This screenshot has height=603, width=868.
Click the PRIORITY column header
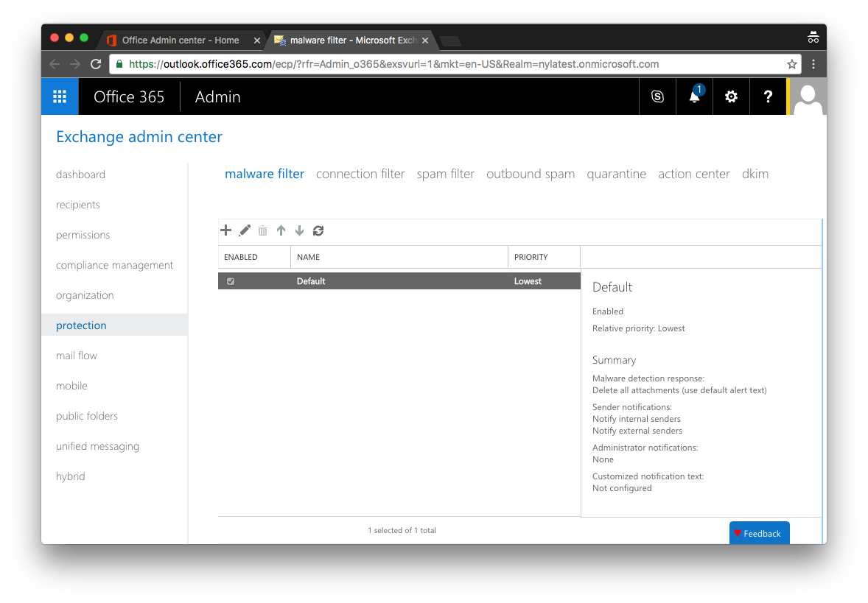531,257
